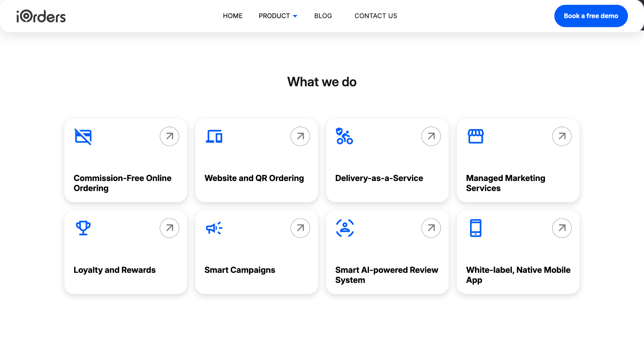Open arrow on Delivery-as-a-Service card
This screenshot has width=644, height=362.
point(431,136)
